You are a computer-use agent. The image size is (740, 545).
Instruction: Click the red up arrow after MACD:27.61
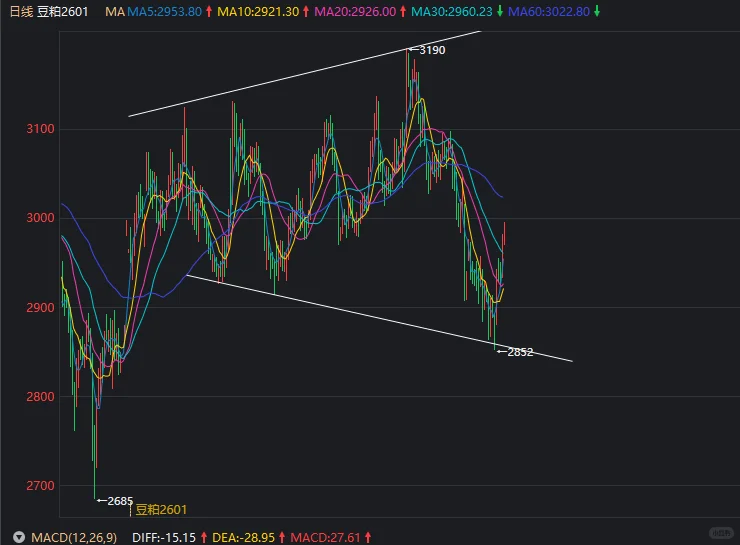pyautogui.click(x=368, y=537)
